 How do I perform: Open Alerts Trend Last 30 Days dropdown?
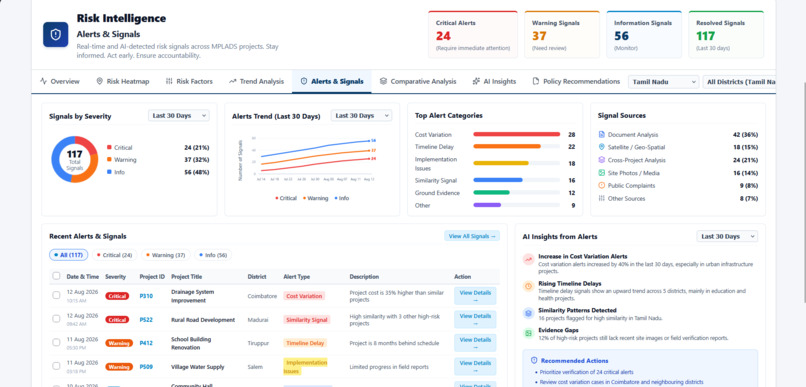click(361, 116)
